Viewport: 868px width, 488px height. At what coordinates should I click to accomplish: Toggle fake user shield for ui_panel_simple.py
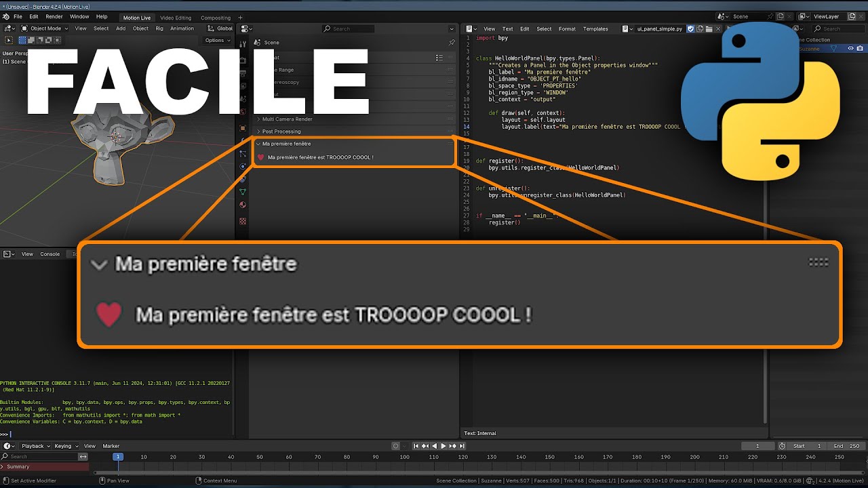(x=690, y=28)
